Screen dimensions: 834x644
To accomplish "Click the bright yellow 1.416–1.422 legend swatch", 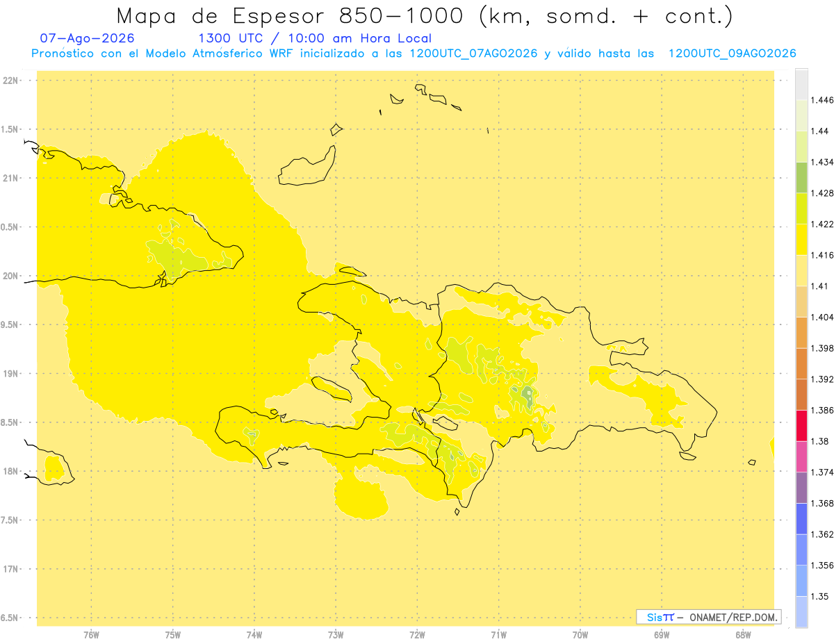I will [x=801, y=240].
